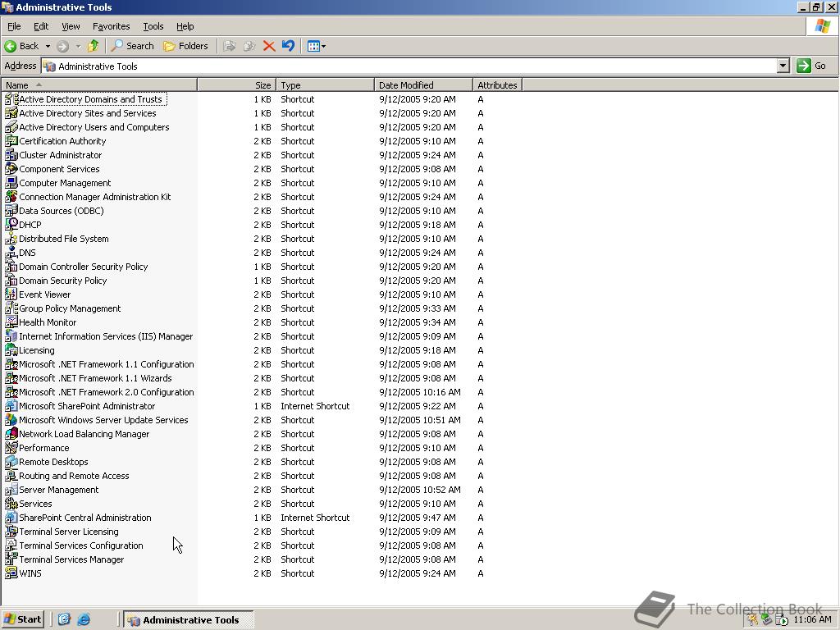Click the Active Directory Sites and Services icon
This screenshot has width=840, height=630.
click(x=11, y=113)
